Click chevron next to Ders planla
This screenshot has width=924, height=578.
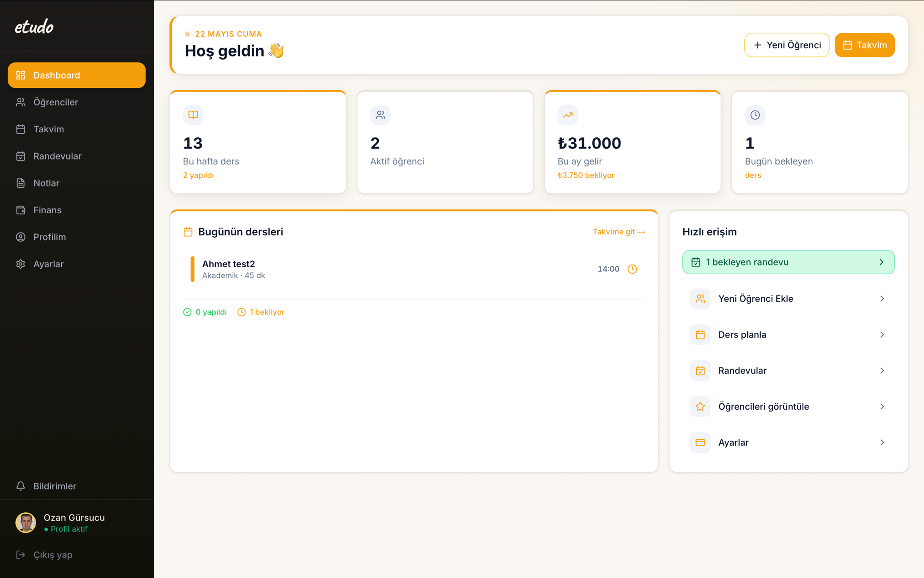(882, 335)
